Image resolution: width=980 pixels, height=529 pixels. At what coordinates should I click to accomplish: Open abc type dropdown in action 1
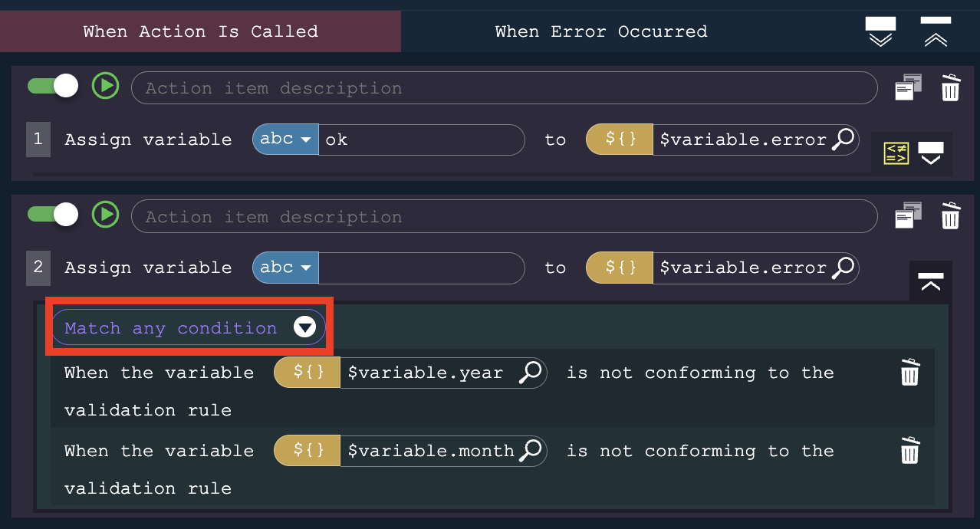pyautogui.click(x=285, y=140)
